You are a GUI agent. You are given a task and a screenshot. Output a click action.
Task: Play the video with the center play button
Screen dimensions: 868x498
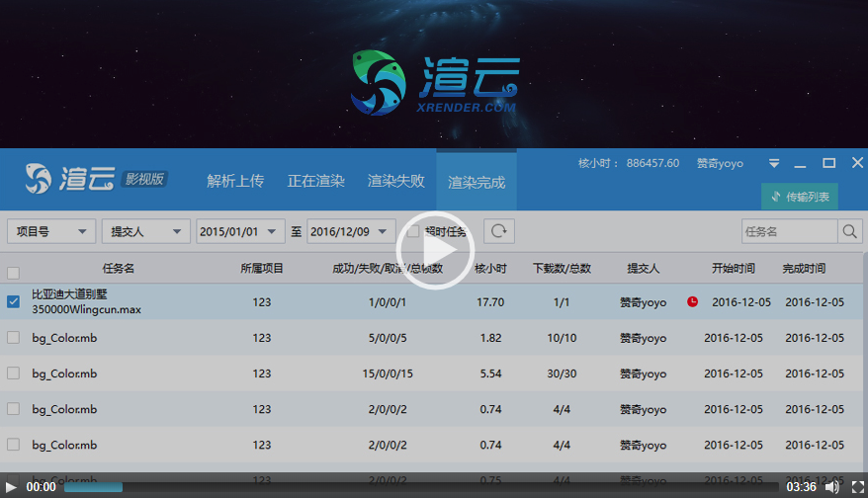click(435, 251)
